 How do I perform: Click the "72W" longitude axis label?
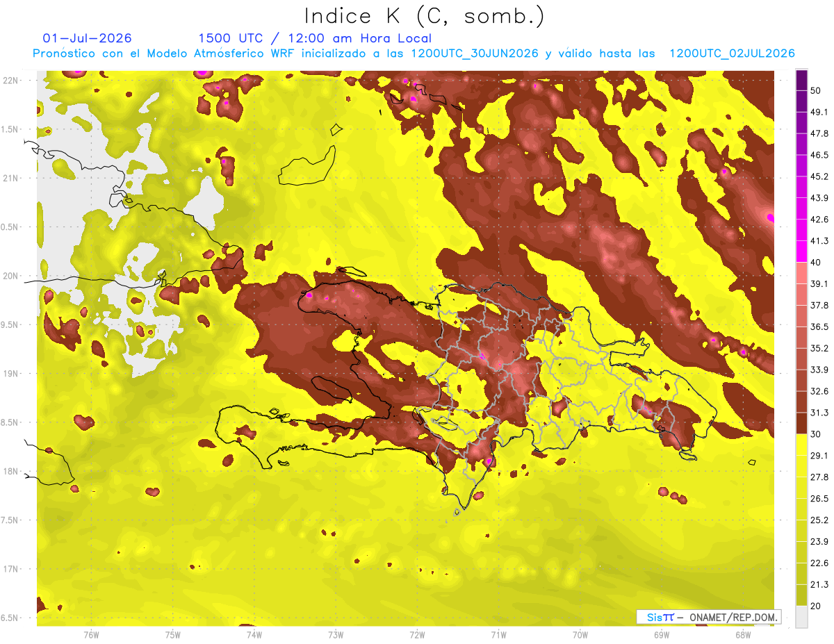[x=417, y=634]
